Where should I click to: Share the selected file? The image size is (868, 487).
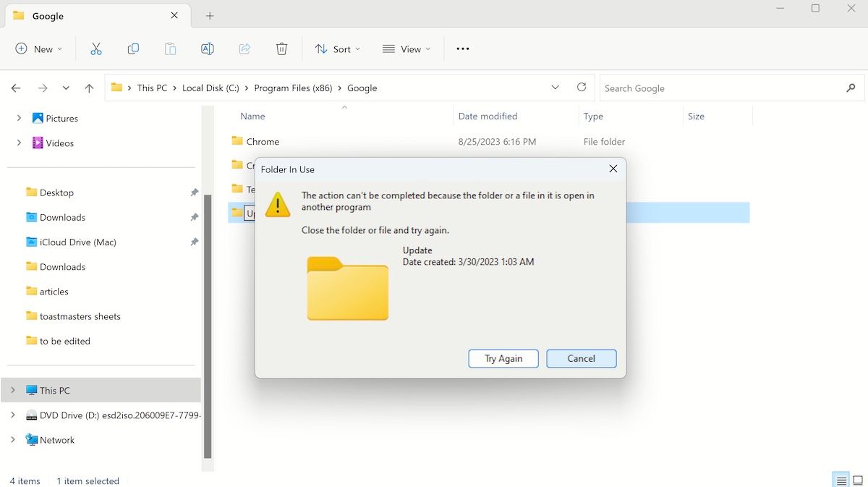click(x=244, y=48)
